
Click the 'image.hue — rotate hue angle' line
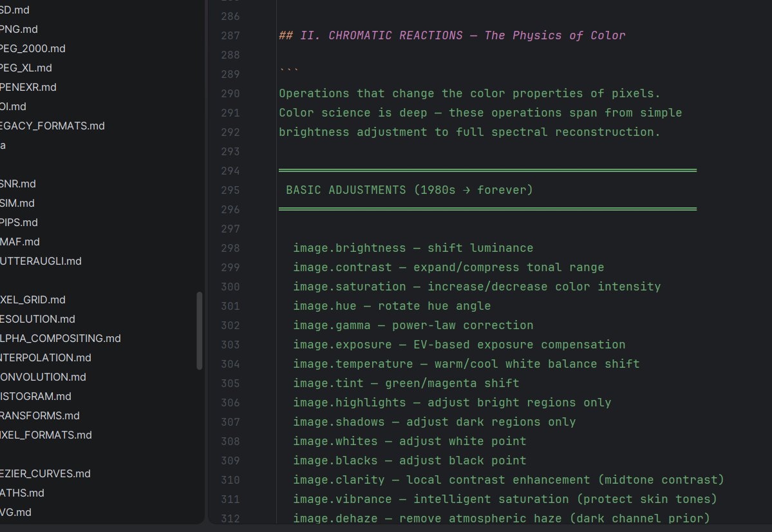click(x=392, y=306)
